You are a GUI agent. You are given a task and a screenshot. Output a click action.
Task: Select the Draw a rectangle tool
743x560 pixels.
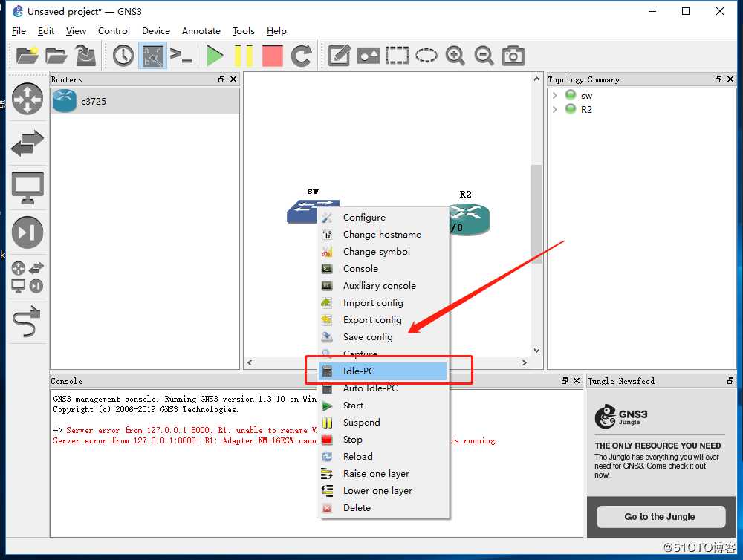tap(397, 56)
